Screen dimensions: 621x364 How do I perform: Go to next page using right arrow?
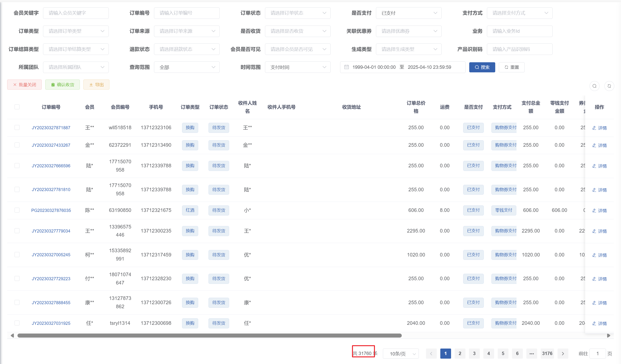point(563,353)
